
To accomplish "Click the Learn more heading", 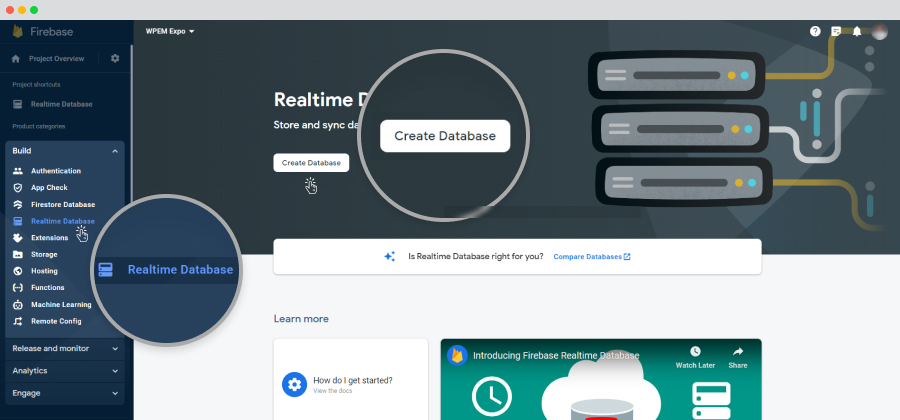I will (301, 319).
